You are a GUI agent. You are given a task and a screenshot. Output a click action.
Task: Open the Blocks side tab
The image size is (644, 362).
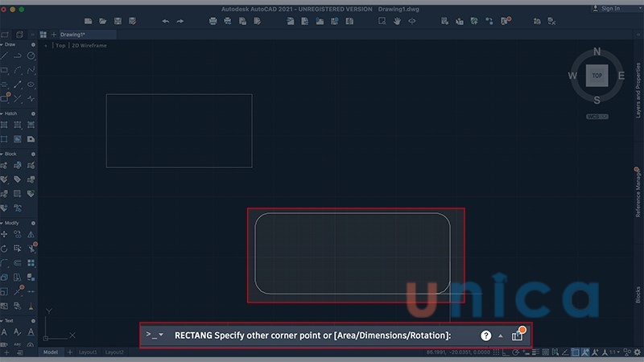coord(638,294)
